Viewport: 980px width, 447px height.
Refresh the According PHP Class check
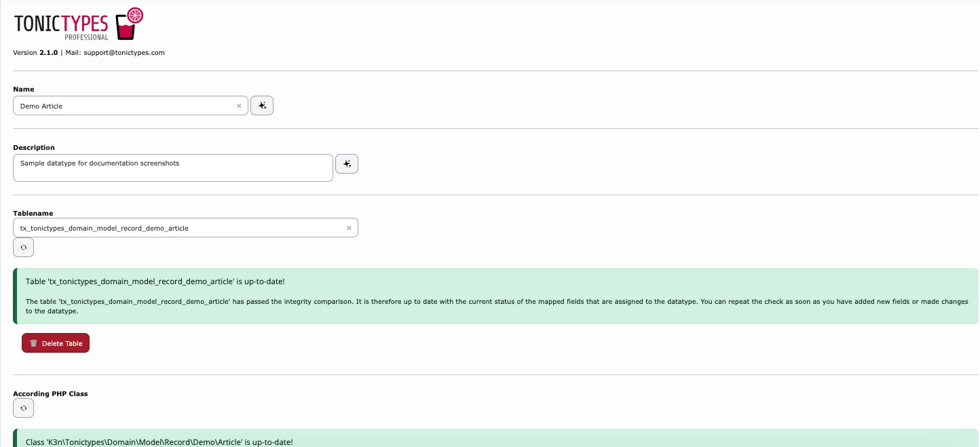click(x=23, y=408)
